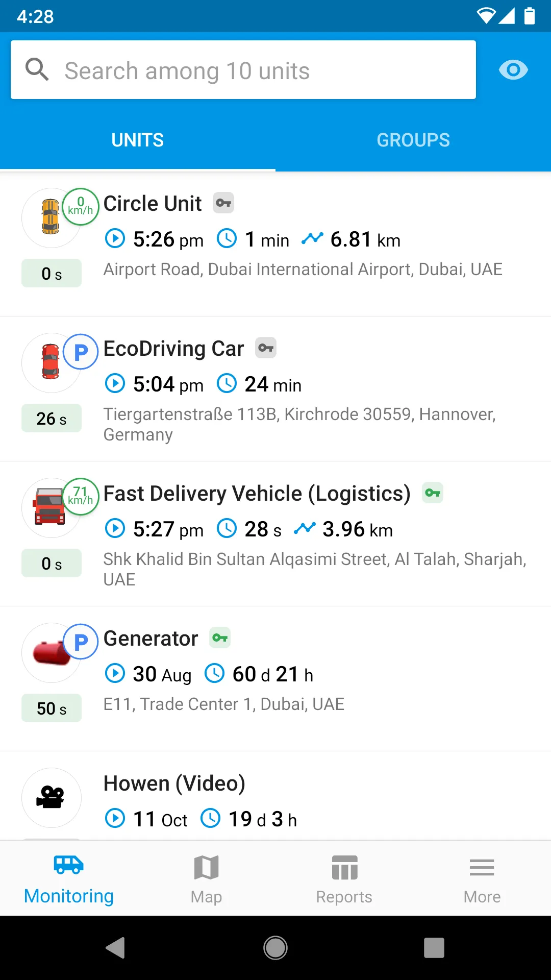Tap the key icon beside EcoDriving Car
The image size is (551, 980).
click(x=266, y=348)
